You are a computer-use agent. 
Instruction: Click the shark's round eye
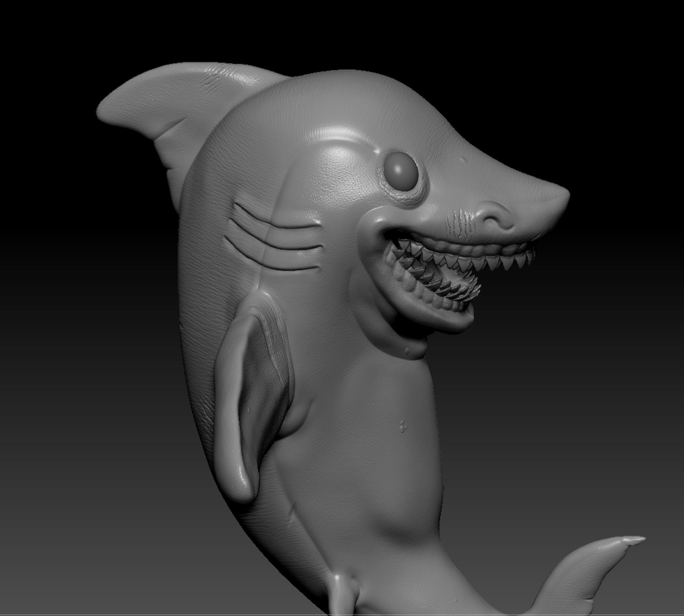[x=401, y=171]
